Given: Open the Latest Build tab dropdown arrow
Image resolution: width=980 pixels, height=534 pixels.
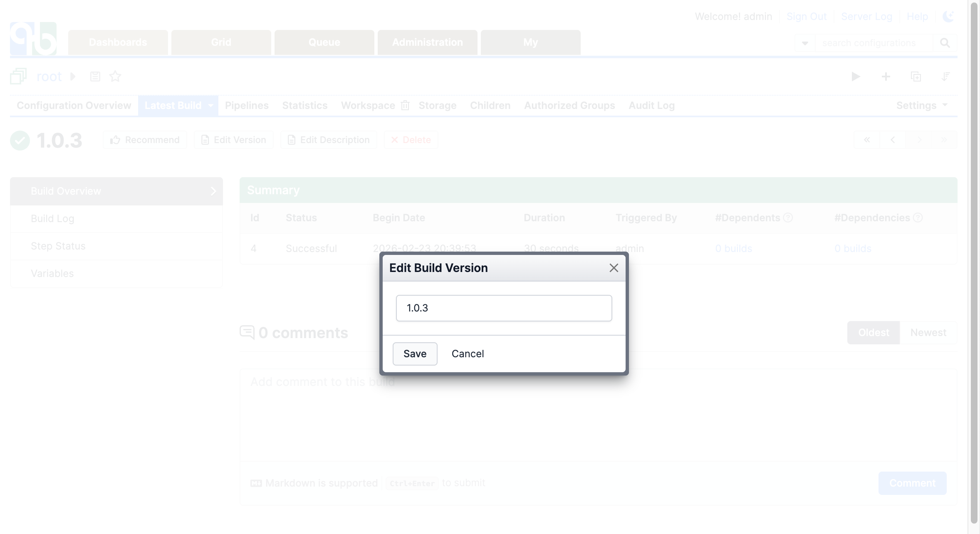Looking at the screenshot, I should tap(210, 106).
